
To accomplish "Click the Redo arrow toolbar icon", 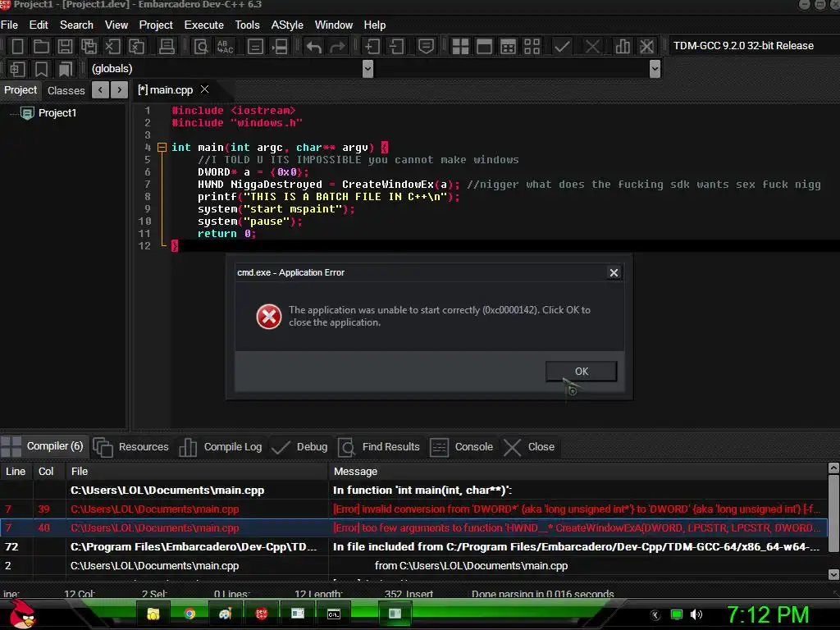I will [x=337, y=47].
